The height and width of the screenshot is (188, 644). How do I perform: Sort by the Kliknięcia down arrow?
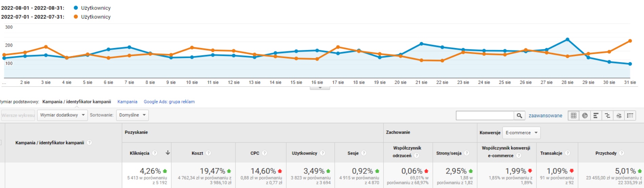(168, 153)
